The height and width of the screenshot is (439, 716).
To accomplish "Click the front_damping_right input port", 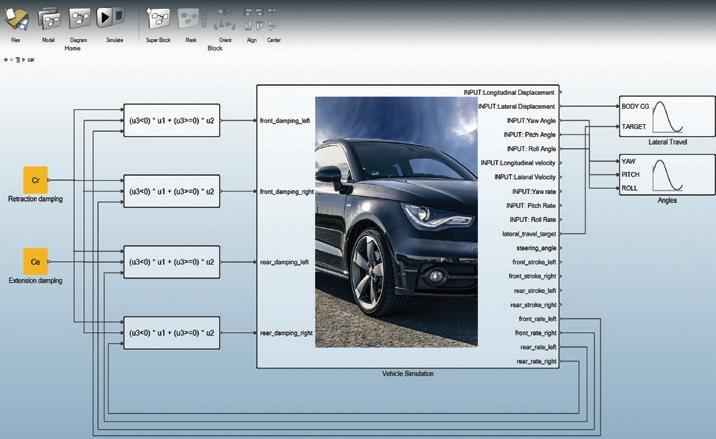I will click(287, 191).
